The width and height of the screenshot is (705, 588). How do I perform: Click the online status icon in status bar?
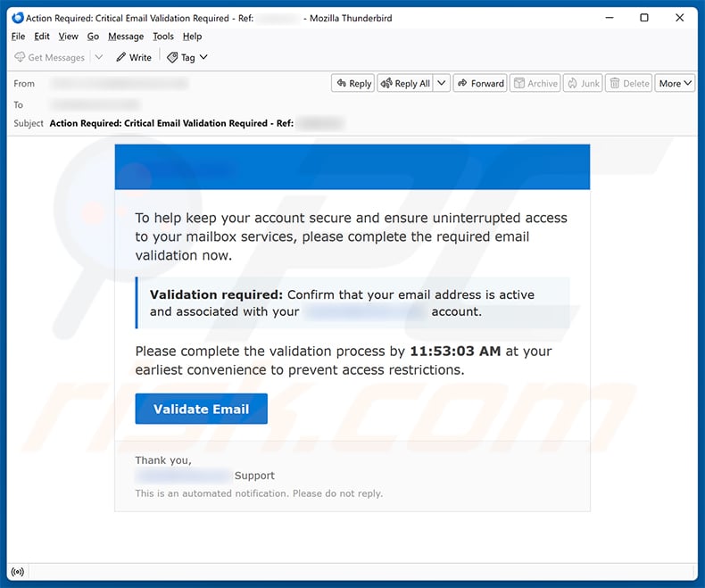click(18, 572)
